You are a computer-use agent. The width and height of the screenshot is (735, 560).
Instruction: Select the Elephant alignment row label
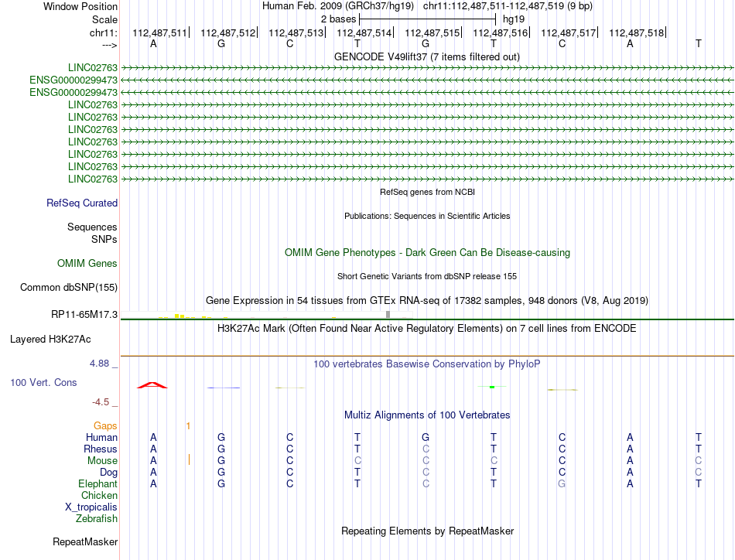[97, 483]
